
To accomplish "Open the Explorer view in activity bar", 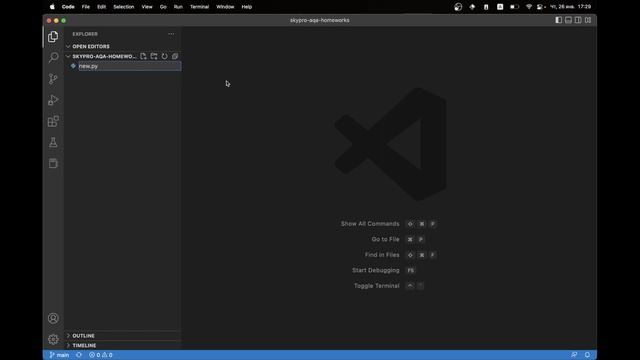I will pyautogui.click(x=53, y=37).
